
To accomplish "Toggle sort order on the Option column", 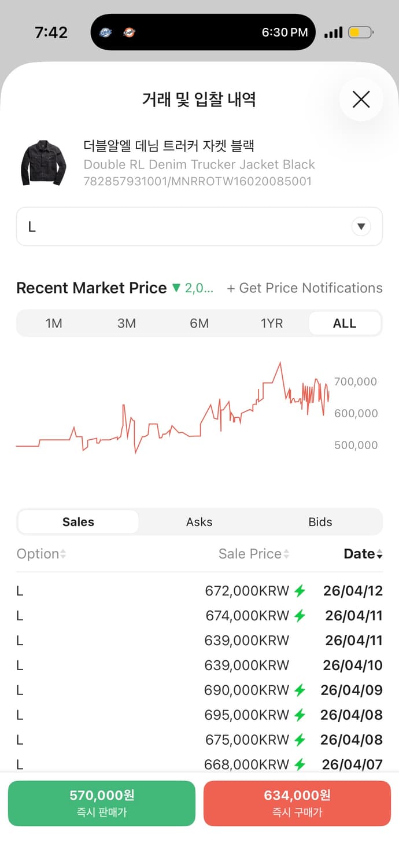I will point(40,554).
